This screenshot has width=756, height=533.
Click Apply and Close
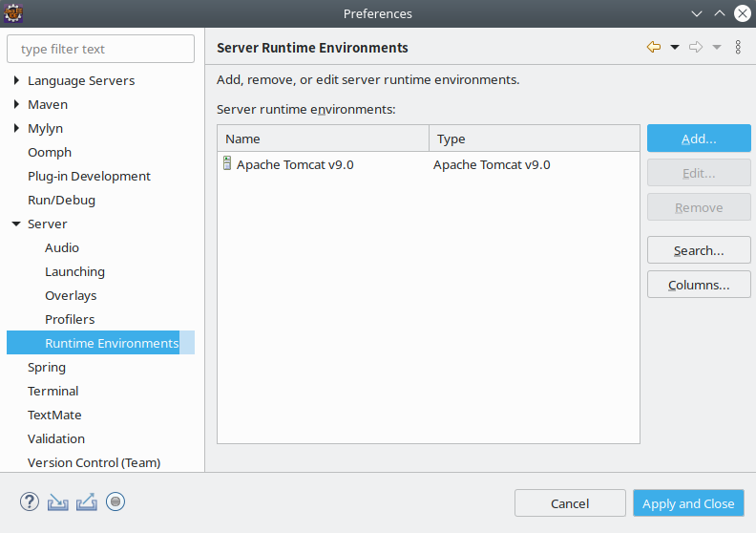(688, 503)
